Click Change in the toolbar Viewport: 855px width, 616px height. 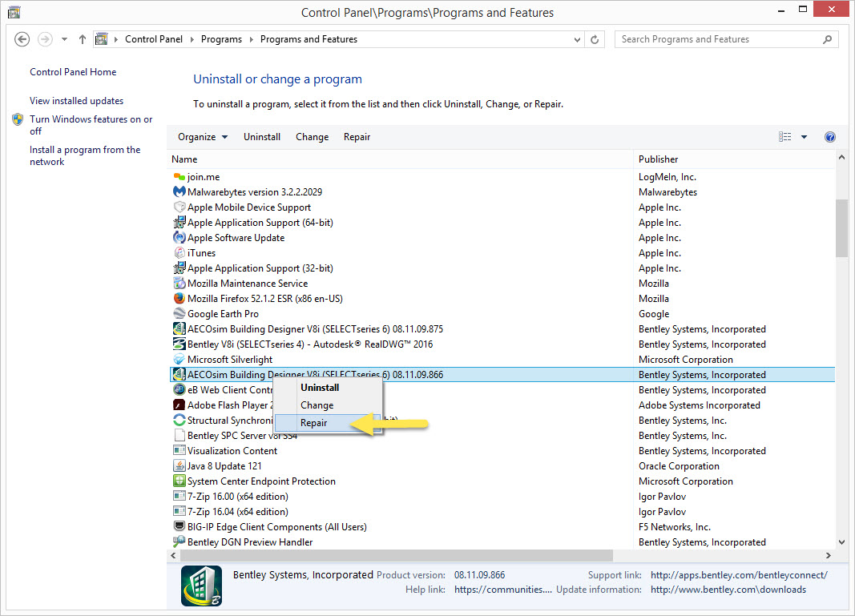pos(312,137)
